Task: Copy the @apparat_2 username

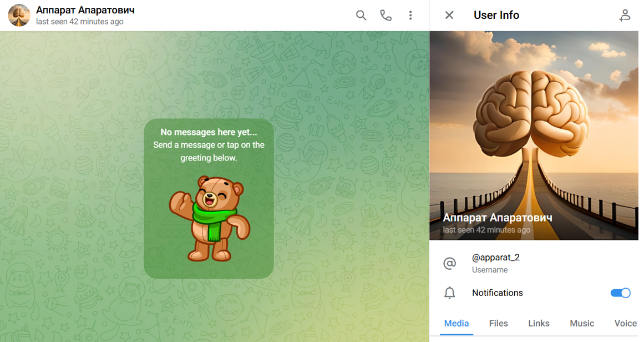Action: 495,258
